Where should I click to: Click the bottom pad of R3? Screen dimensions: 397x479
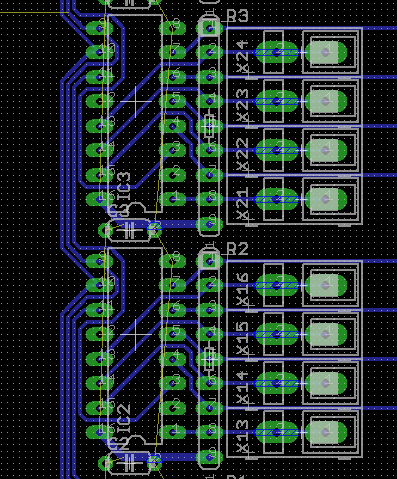210,224
